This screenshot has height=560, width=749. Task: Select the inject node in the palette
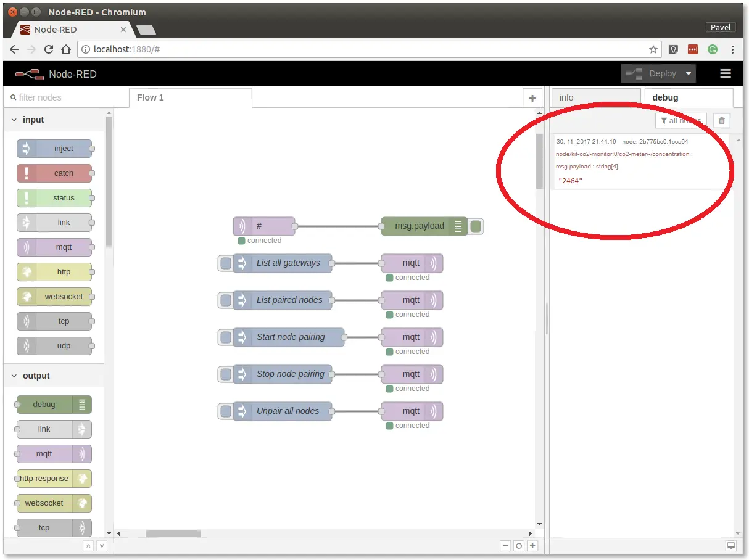click(x=54, y=149)
